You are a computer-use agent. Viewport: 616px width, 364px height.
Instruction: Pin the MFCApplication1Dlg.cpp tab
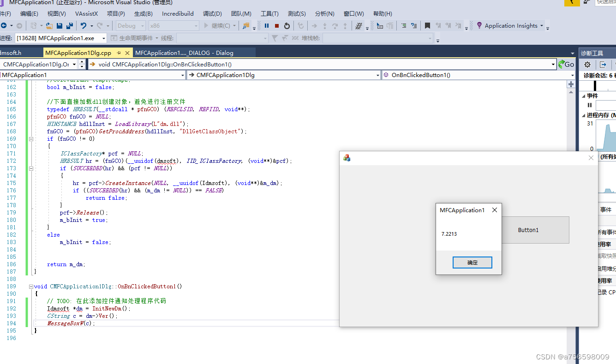tap(119, 53)
